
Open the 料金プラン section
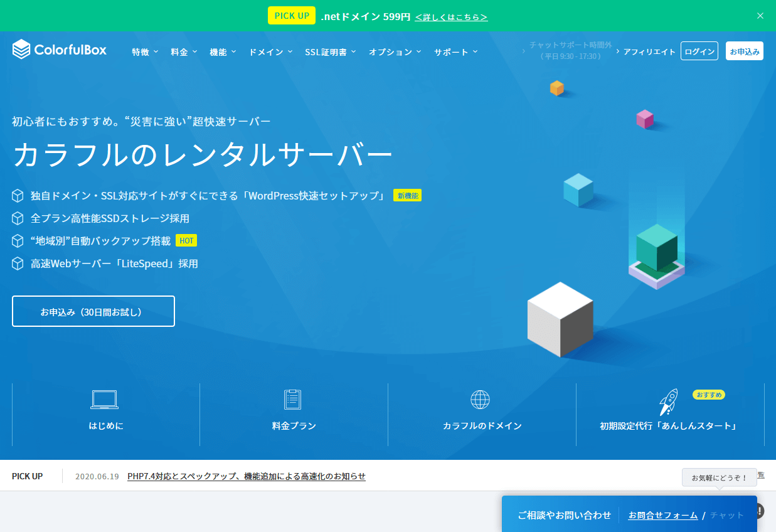coord(294,415)
